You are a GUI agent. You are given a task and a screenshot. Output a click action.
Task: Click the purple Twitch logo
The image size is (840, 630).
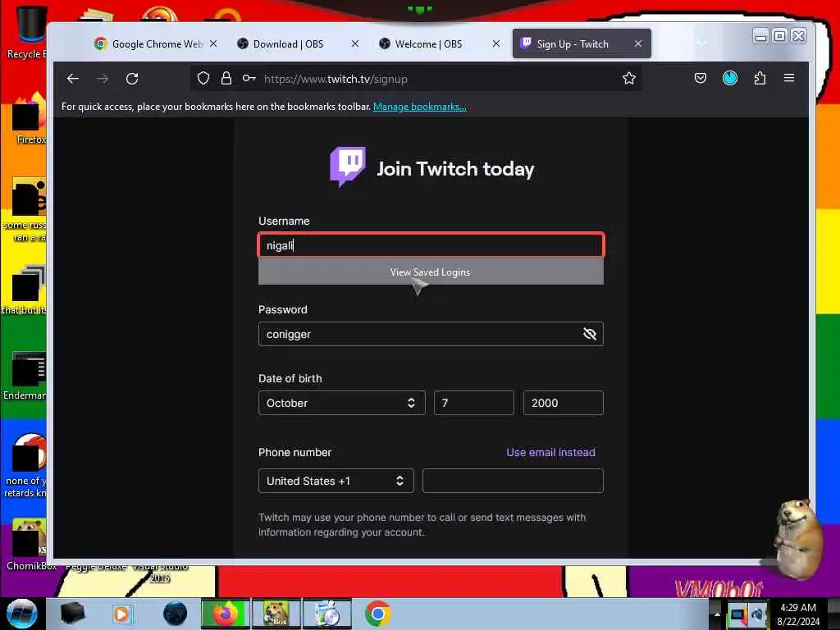(348, 167)
